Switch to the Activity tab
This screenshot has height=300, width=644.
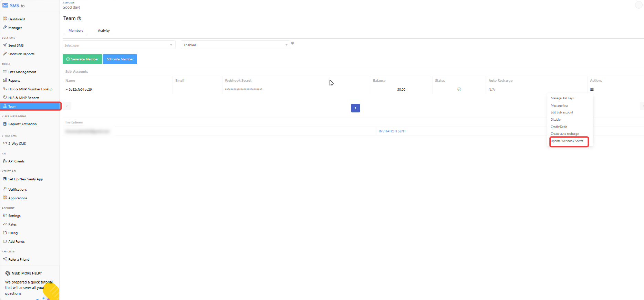coord(104,31)
